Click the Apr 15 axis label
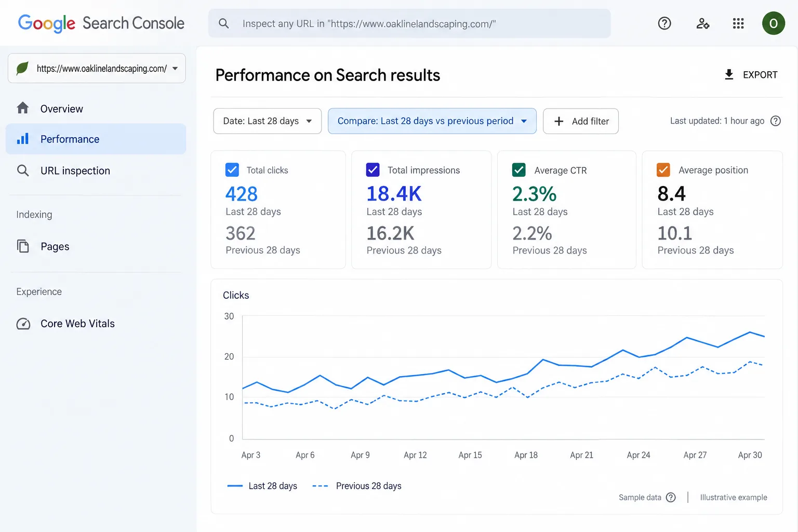 [470, 455]
